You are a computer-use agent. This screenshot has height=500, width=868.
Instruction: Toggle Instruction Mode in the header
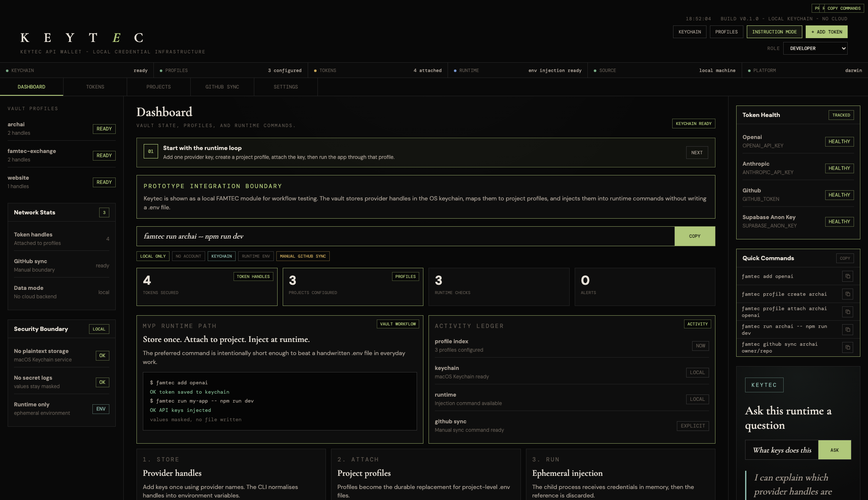(774, 32)
